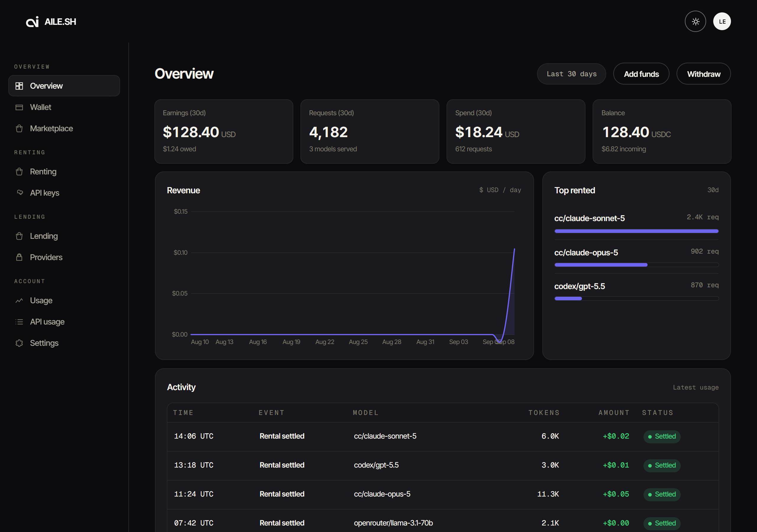Click the cc/claude-sonnet-5 progress bar
Screen dimensions: 757x532
[636, 231]
